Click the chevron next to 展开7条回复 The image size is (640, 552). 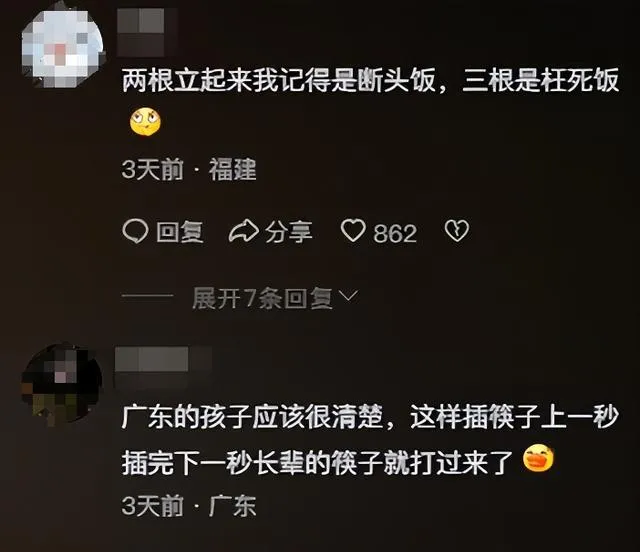pyautogui.click(x=349, y=296)
